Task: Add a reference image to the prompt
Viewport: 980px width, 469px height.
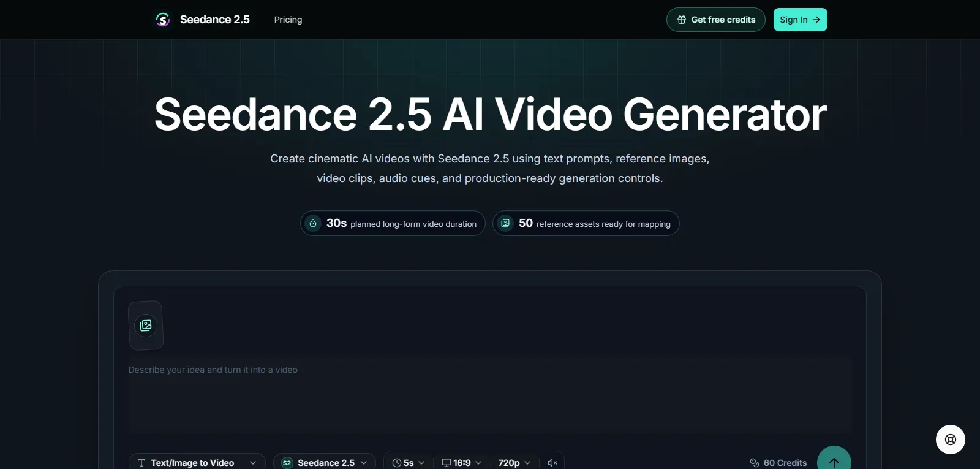Action: [146, 326]
